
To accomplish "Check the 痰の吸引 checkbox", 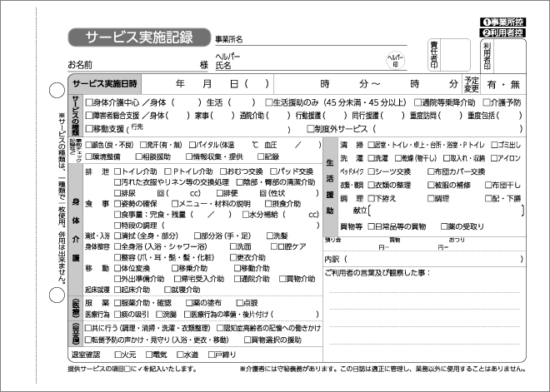I will click(117, 315).
